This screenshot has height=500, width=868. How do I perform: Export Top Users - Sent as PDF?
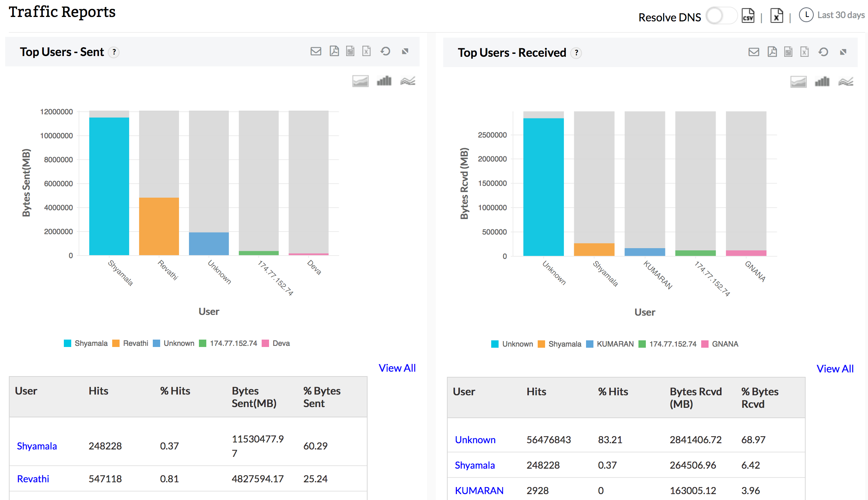pos(334,51)
